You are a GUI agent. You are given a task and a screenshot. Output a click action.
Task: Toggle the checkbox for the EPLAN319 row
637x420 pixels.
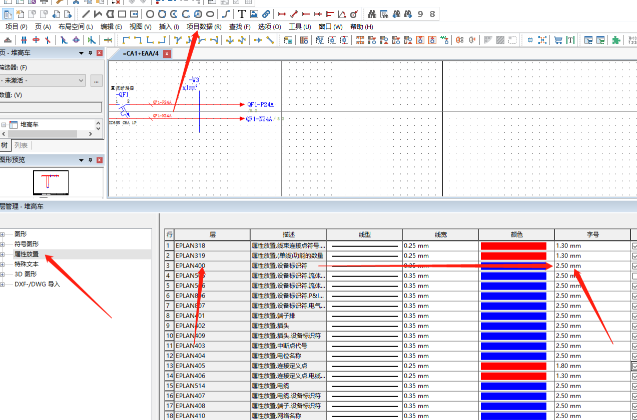pos(633,255)
